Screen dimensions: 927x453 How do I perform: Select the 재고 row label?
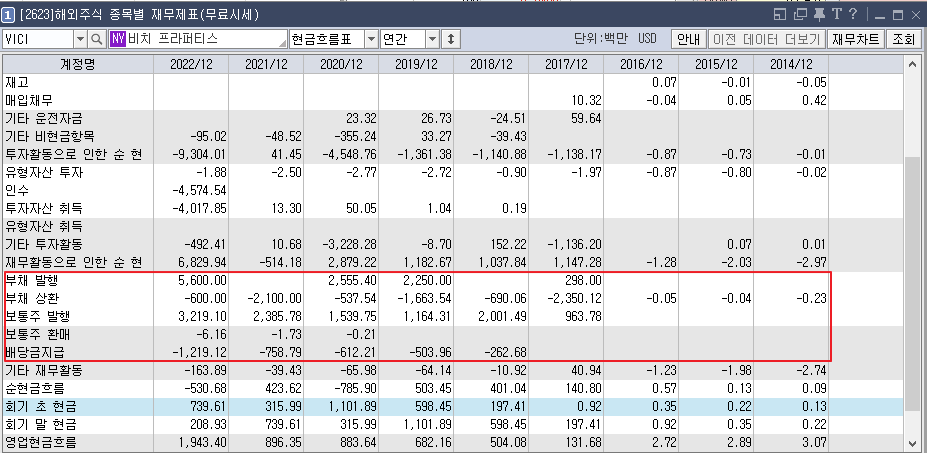coord(17,83)
